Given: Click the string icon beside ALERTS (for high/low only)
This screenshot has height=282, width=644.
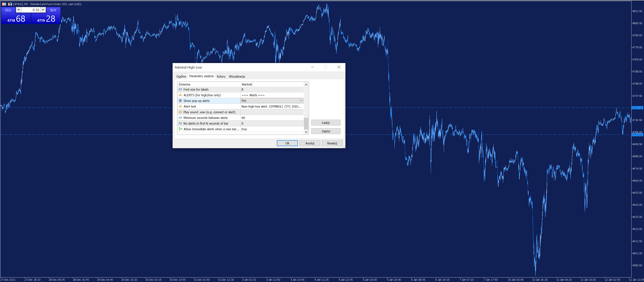Looking at the screenshot, I should 180,95.
